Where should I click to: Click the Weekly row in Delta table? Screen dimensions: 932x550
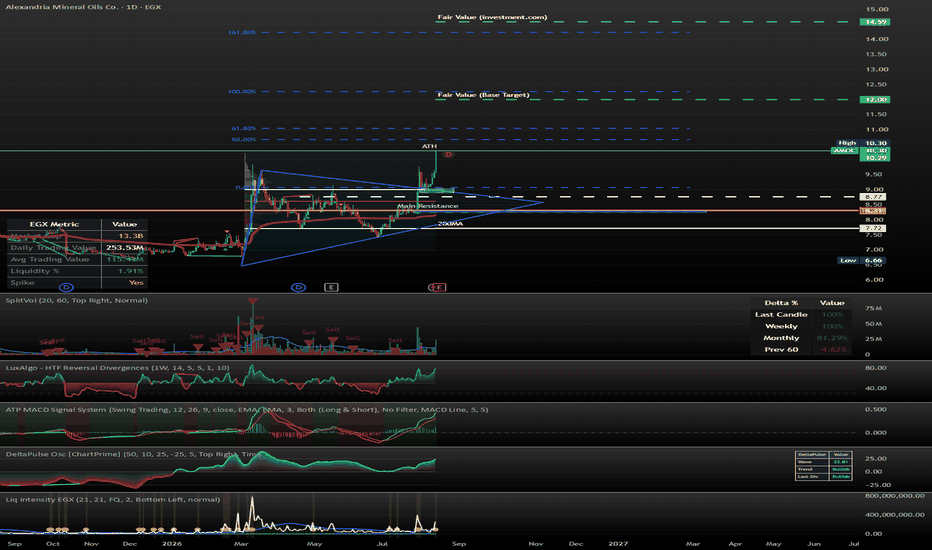tap(781, 326)
